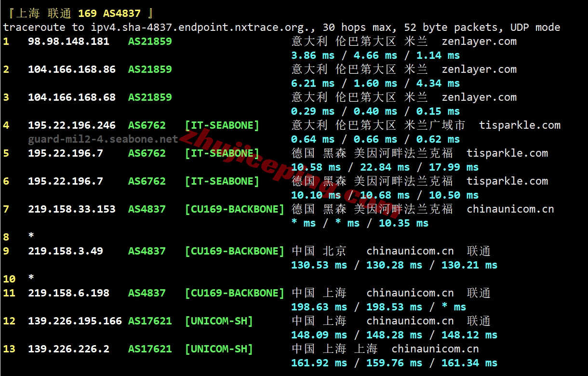Click latency value 3.86 ms
Viewport: 588px width, 376px height.
(313, 55)
